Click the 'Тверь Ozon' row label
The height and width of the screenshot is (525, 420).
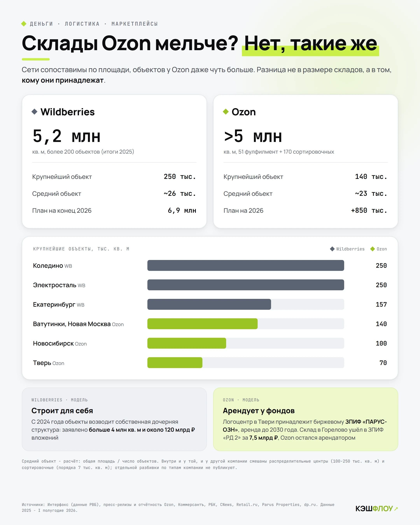[49, 363]
